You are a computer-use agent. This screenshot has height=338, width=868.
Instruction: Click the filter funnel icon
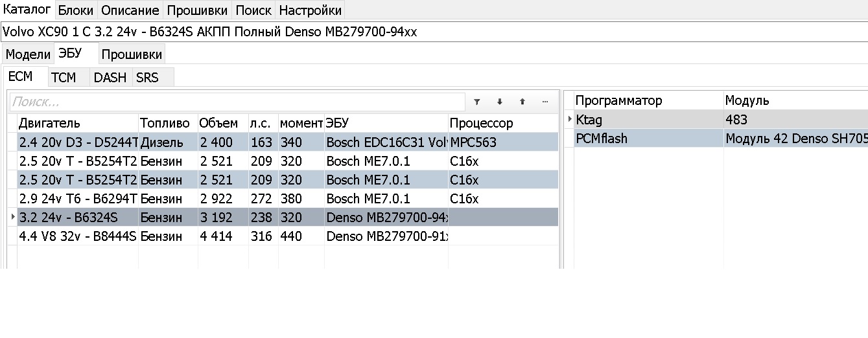point(476,102)
